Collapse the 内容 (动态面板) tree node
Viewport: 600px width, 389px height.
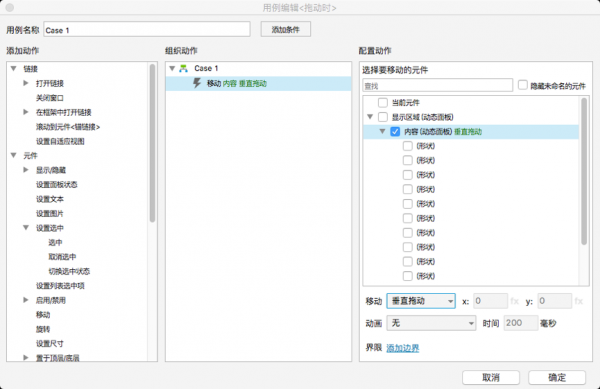[382, 131]
